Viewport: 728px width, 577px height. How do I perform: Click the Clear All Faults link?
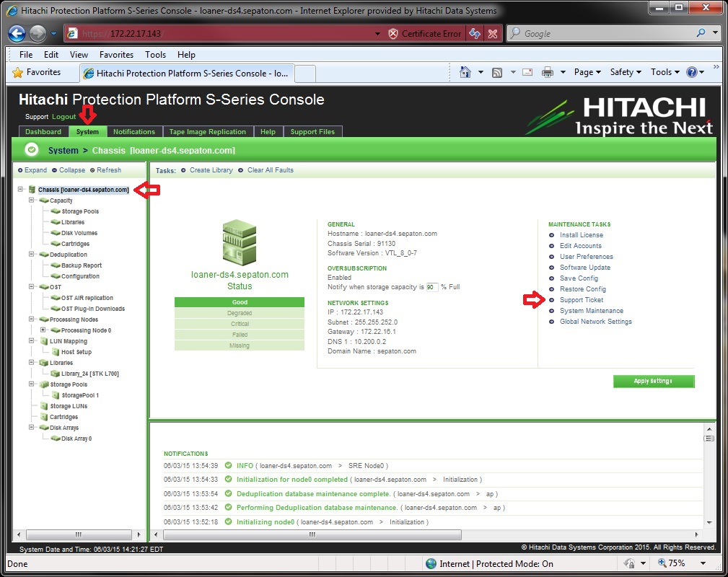tap(271, 170)
